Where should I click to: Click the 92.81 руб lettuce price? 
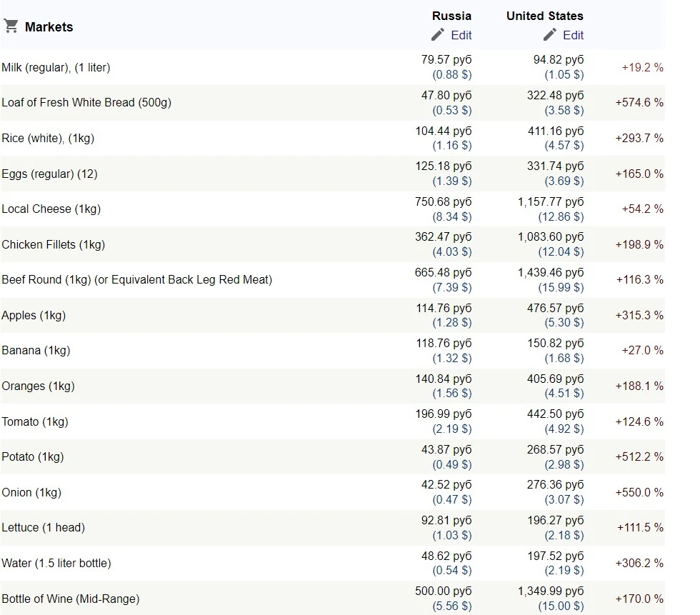click(446, 521)
